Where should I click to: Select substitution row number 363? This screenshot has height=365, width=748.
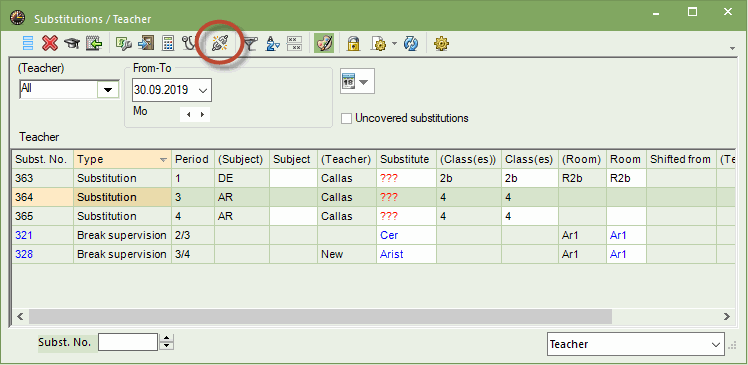[43, 178]
